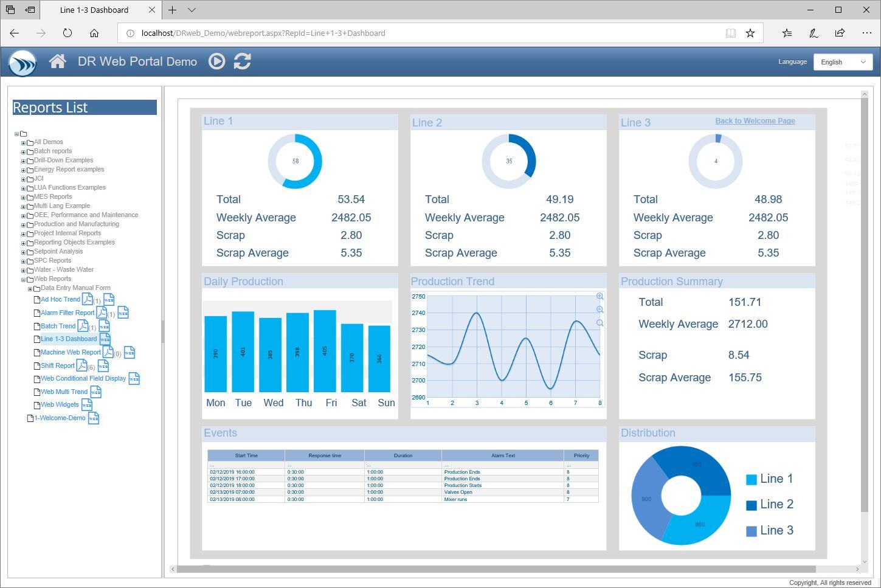Image resolution: width=881 pixels, height=588 pixels.
Task: Click the zoom-in magnifier on Production Trend
Action: point(599,297)
